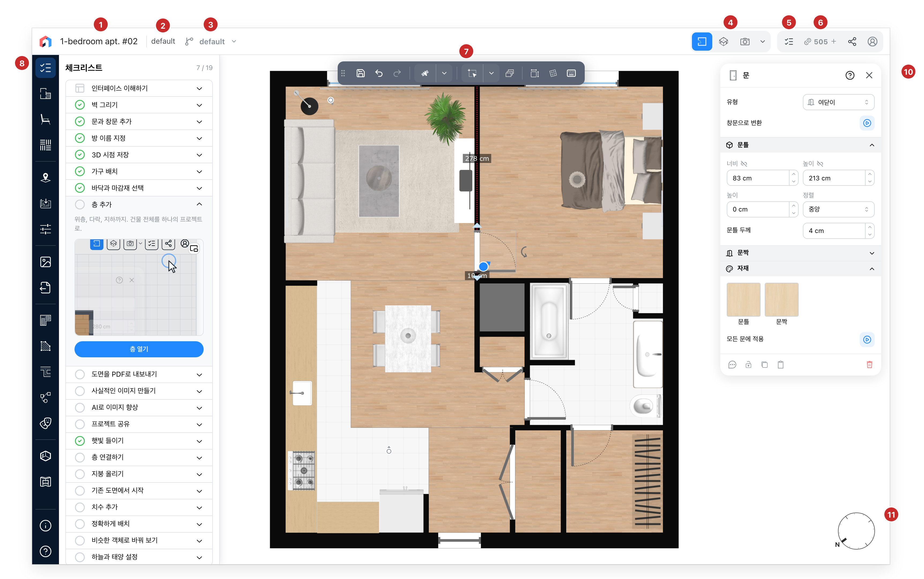Viewport: 924px width, 579px height.
Task: Run 창문으로 변환 action
Action: pyautogui.click(x=867, y=123)
